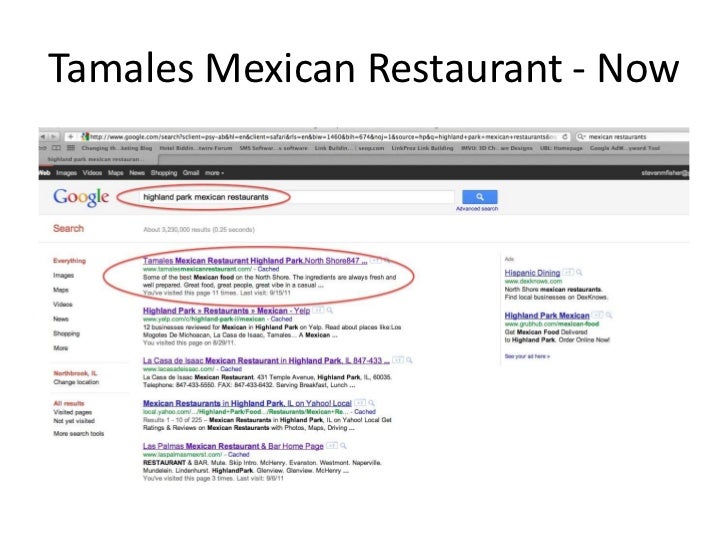The image size is (728, 546).
Task: Click Safari 'mexican restaurants' search field
Action: coord(631,136)
